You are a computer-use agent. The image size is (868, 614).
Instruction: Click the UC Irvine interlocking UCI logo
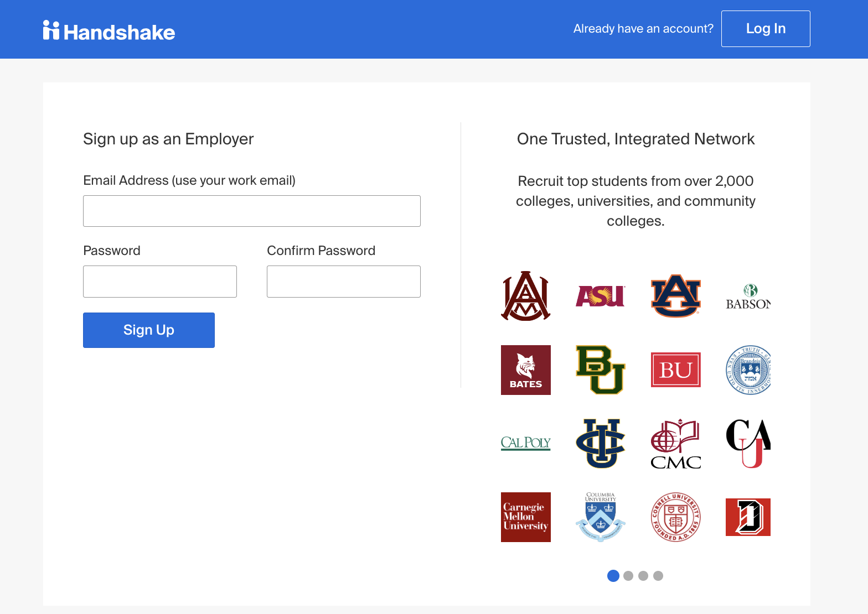pos(600,443)
